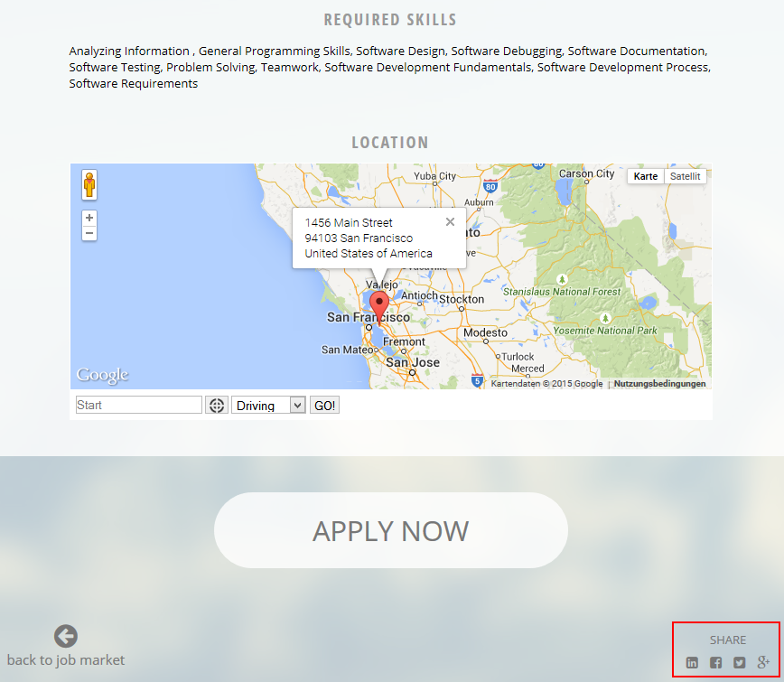Viewport: 784px width, 682px height.
Task: Use current location crosshair button
Action: click(217, 406)
